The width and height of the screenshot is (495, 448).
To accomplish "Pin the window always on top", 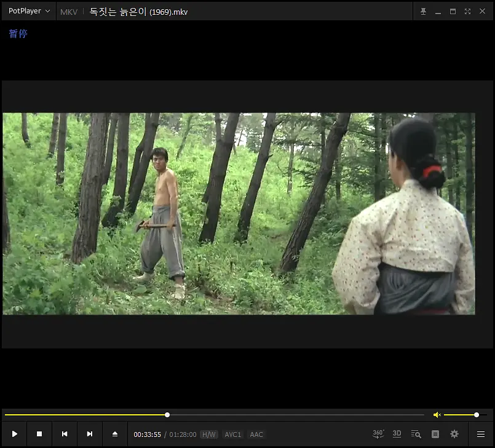I will point(423,11).
